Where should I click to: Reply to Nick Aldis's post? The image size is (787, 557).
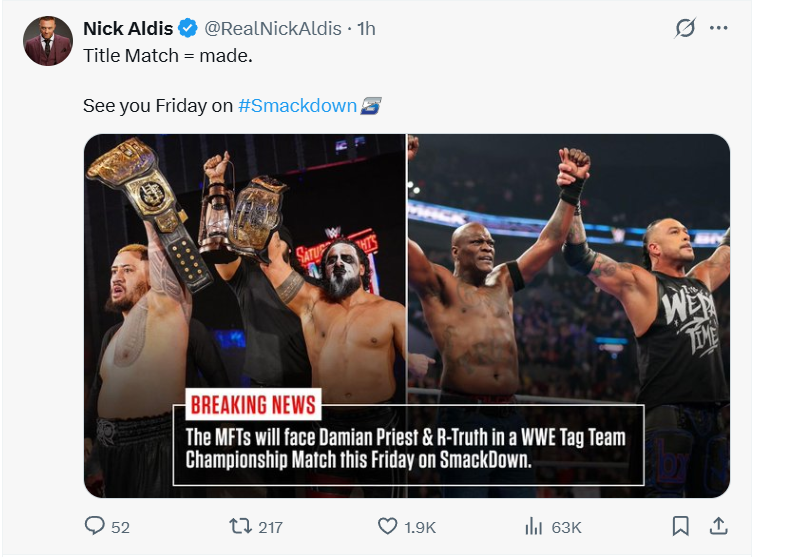[x=95, y=526]
